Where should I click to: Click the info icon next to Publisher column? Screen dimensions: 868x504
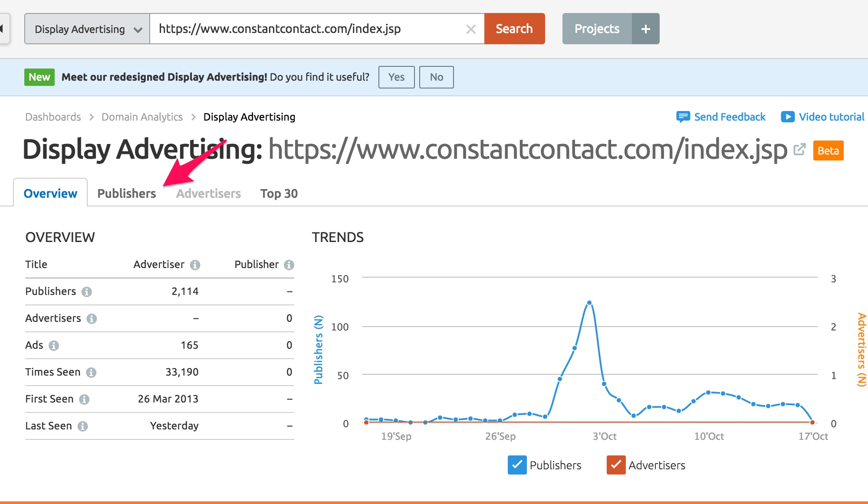click(289, 265)
